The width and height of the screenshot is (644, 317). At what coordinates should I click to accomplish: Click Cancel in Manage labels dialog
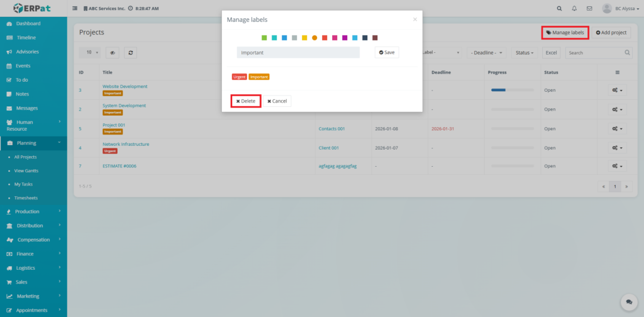point(277,101)
